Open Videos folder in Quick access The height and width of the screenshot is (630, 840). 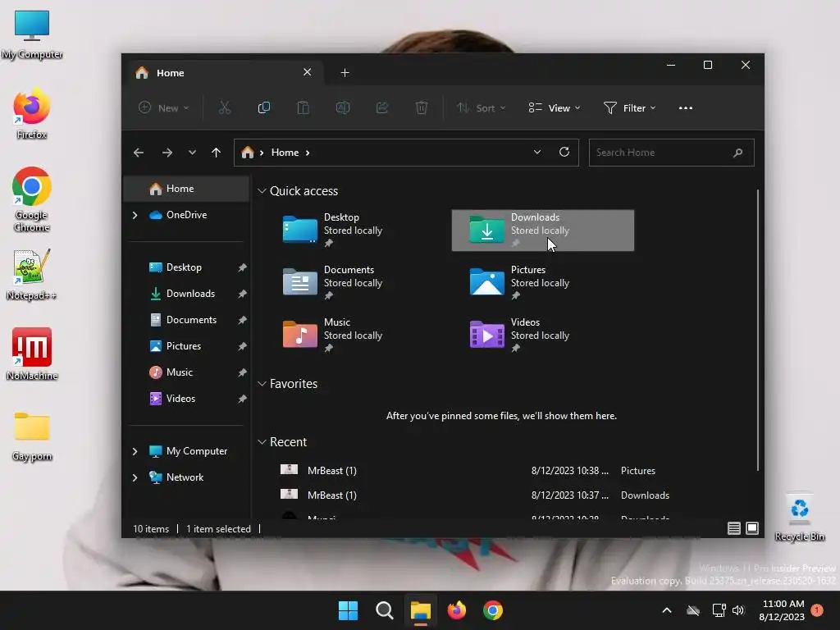543,336
